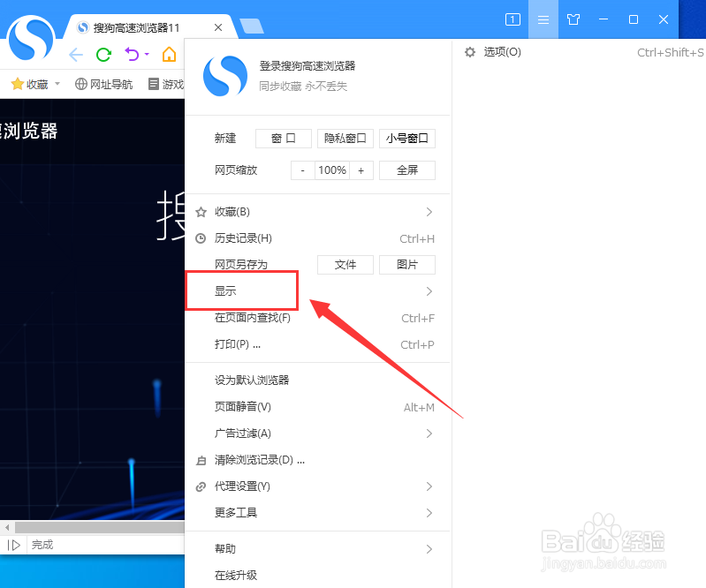Open a new tab with the tab button
Viewport: 706px width, 588px height.
point(252,26)
